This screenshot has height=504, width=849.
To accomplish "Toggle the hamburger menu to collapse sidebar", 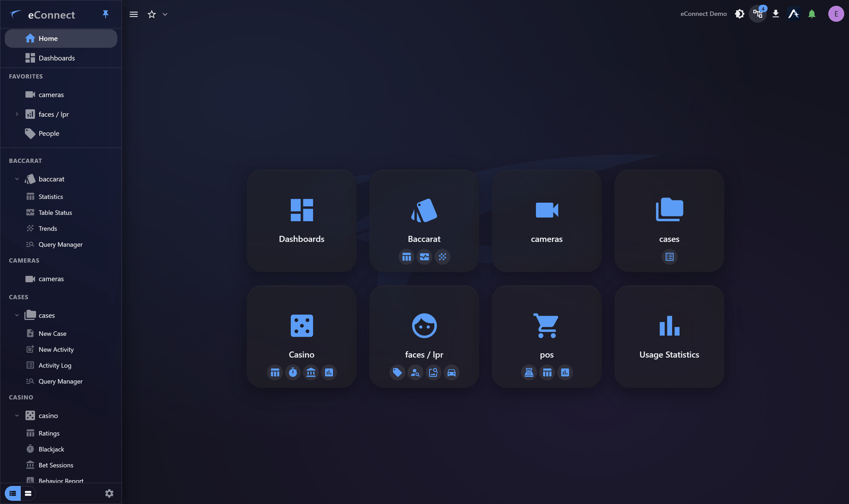I will pyautogui.click(x=134, y=14).
